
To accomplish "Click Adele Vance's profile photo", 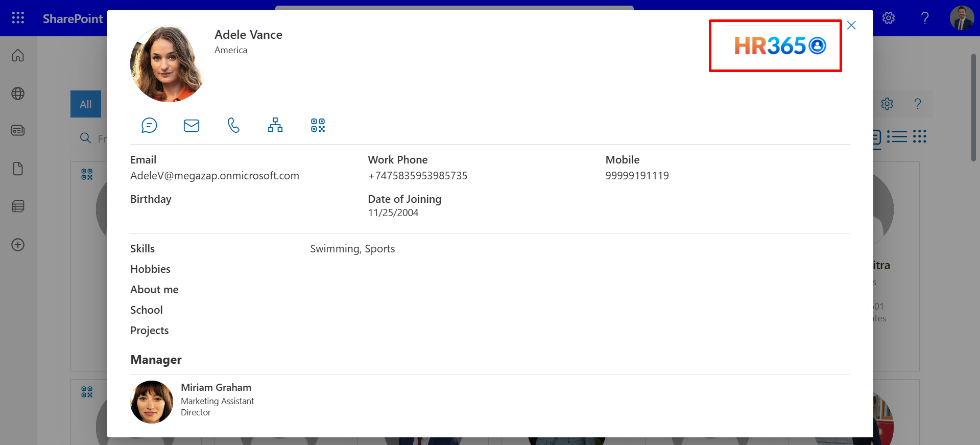I will 168,64.
